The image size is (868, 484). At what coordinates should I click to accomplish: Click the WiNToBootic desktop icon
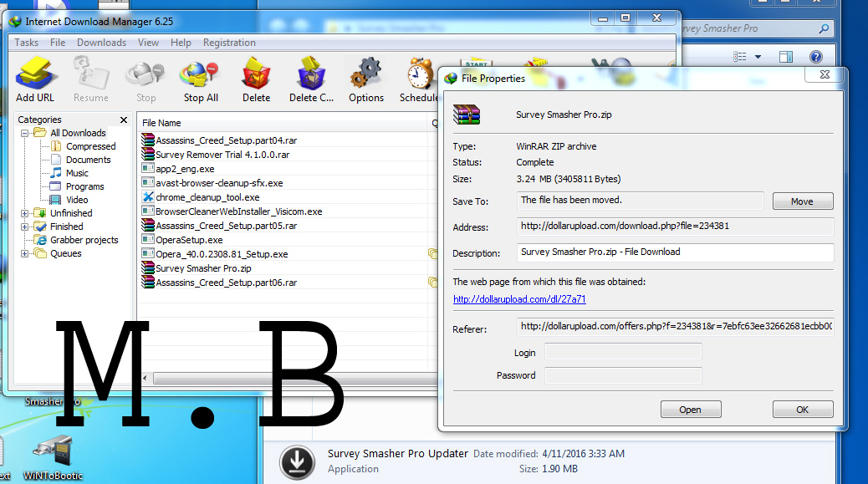click(x=54, y=451)
